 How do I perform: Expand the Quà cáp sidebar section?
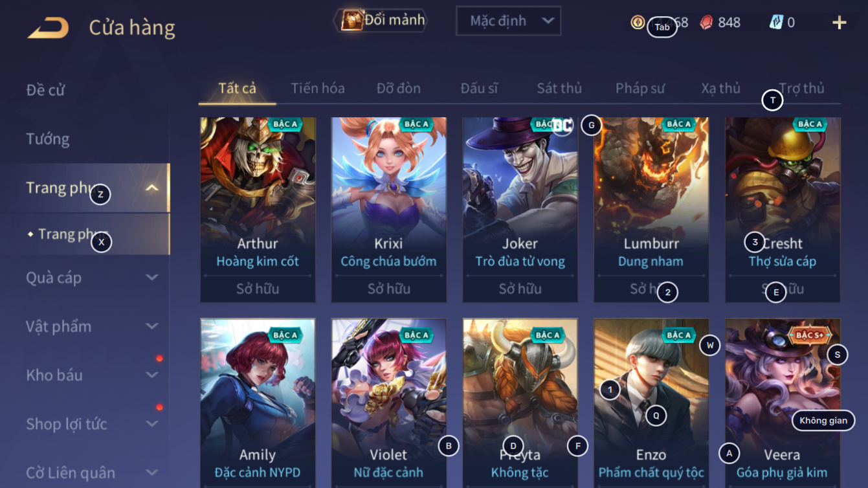[151, 278]
